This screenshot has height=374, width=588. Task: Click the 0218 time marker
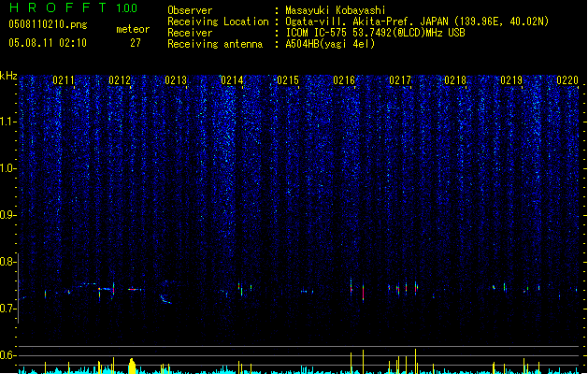tap(455, 79)
